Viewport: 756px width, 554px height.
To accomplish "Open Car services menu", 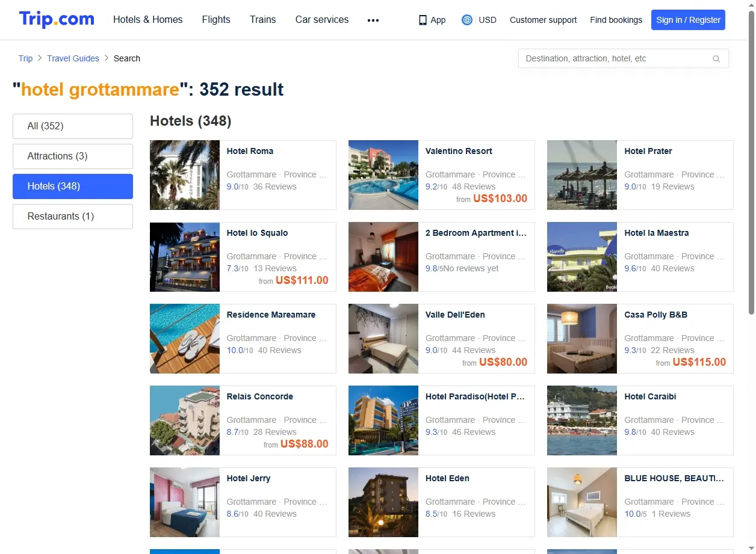I will (x=322, y=19).
